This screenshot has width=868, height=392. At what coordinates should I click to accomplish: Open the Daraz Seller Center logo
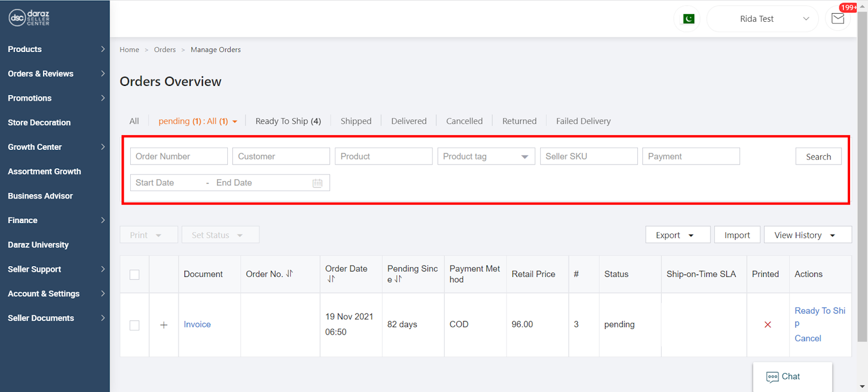29,18
